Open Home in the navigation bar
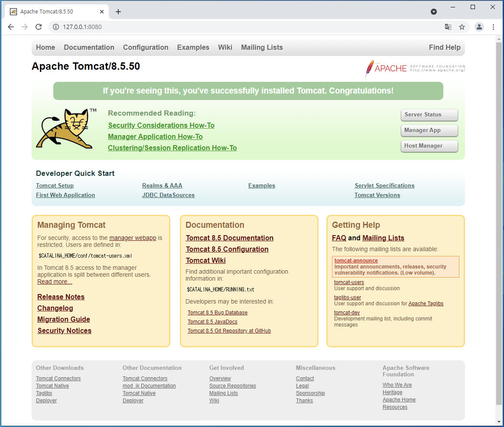Viewport: 504px width, 427px height. 46,48
